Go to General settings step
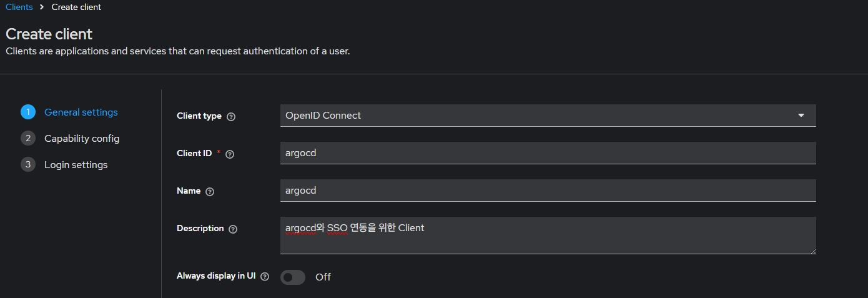The width and height of the screenshot is (868, 298). pos(81,112)
